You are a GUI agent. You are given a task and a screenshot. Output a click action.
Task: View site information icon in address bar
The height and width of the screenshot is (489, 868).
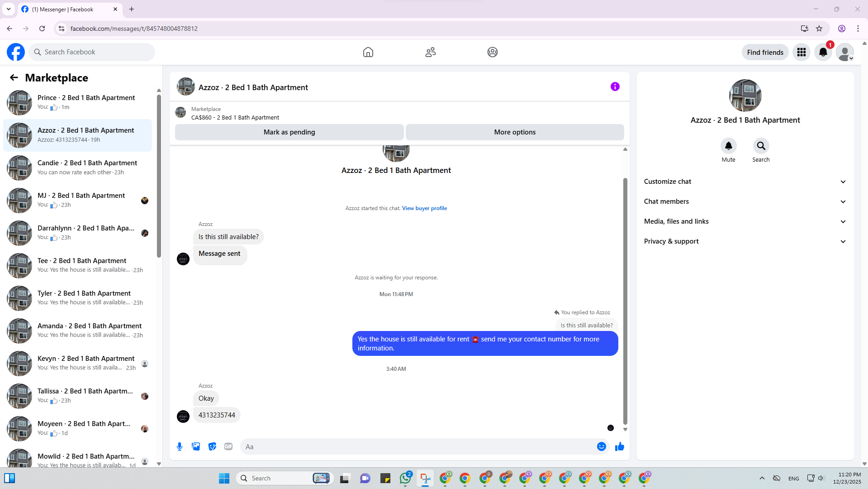(x=62, y=29)
